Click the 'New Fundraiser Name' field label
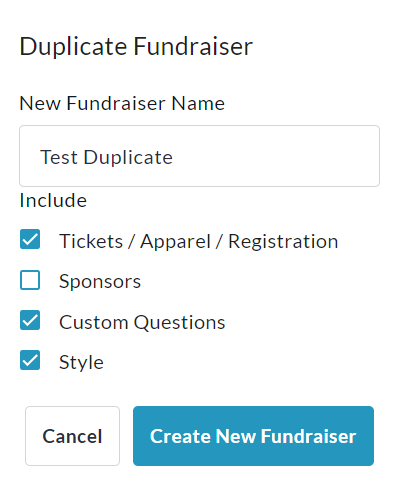This screenshot has height=484, width=395. [122, 103]
